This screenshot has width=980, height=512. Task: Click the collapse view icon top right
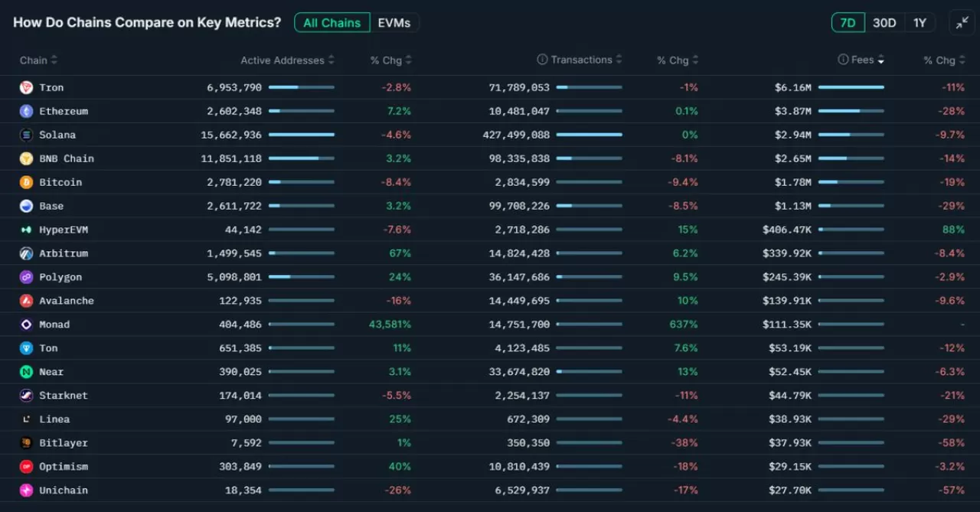962,22
